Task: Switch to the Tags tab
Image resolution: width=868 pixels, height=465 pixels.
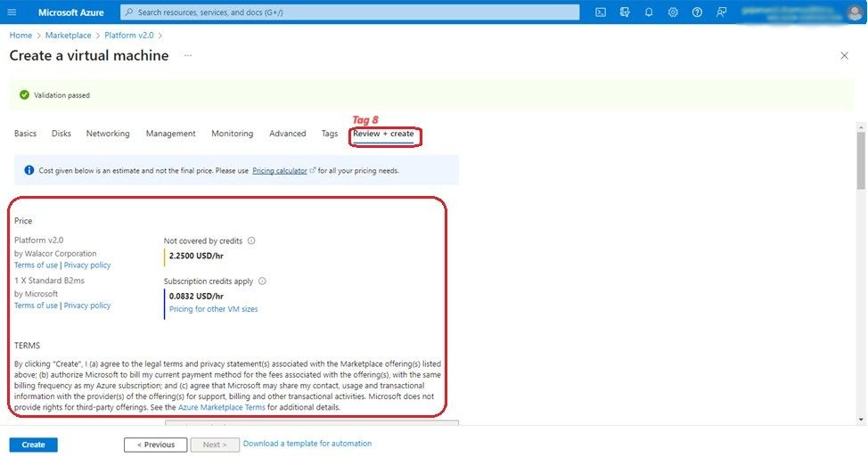Action: [330, 134]
